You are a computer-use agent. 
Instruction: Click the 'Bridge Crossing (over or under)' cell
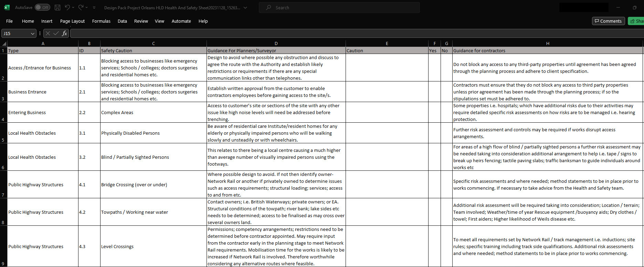point(154,185)
